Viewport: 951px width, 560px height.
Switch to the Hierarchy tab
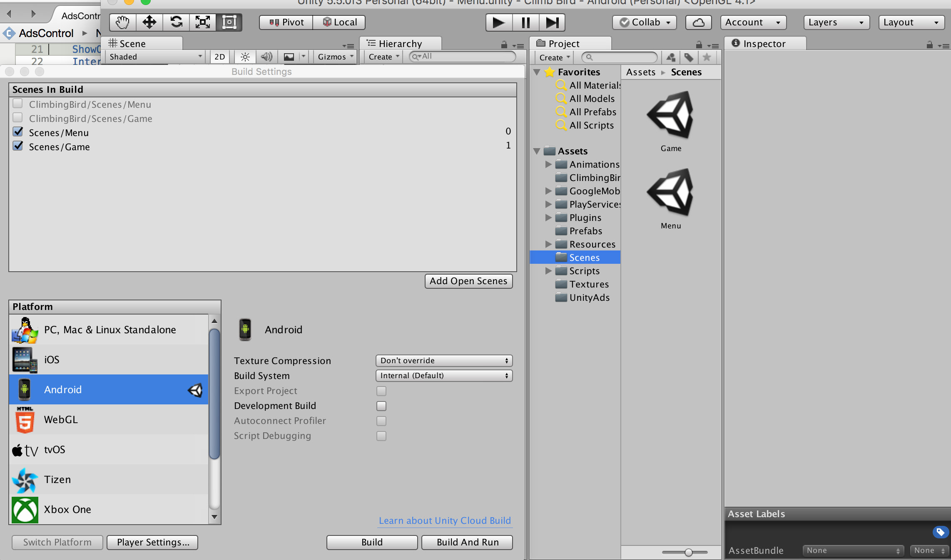400,44
